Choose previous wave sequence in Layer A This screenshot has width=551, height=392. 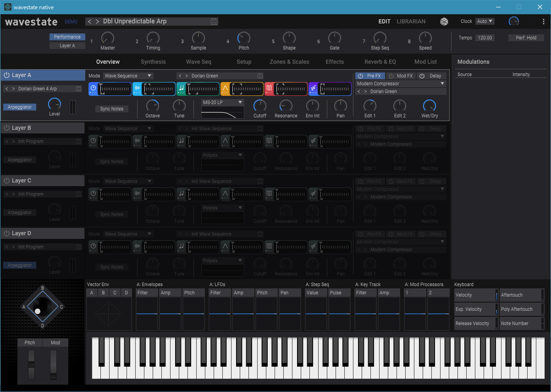[180, 76]
